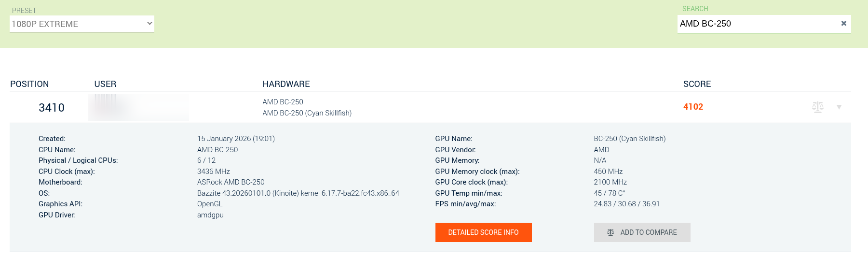Select GPU driver value amdgpu
The height and width of the screenshot is (258, 868).
point(210,215)
